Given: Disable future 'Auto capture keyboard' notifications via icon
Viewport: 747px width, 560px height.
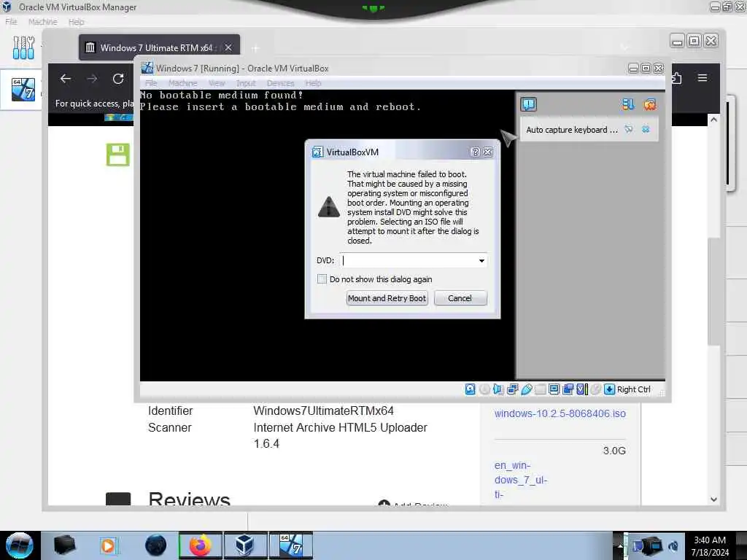Looking at the screenshot, I should [x=629, y=130].
